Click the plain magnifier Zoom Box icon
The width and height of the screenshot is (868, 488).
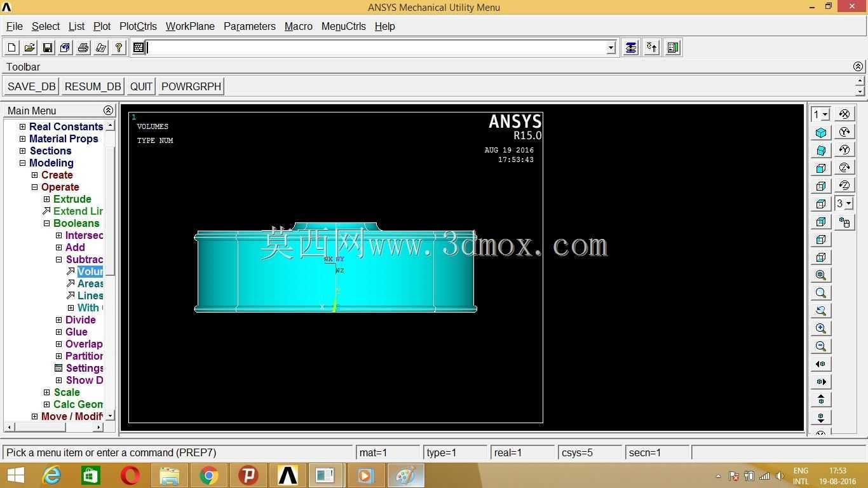tap(821, 293)
